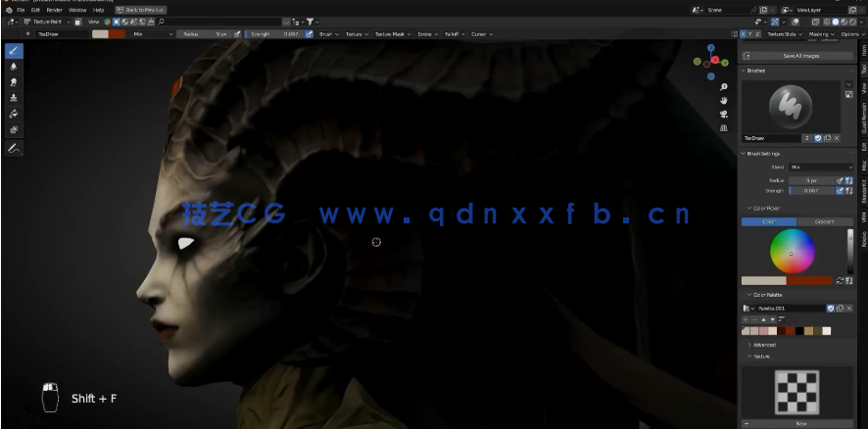This screenshot has width=868, height=429.
Task: Open the Edit menu
Action: pyautogui.click(x=35, y=10)
